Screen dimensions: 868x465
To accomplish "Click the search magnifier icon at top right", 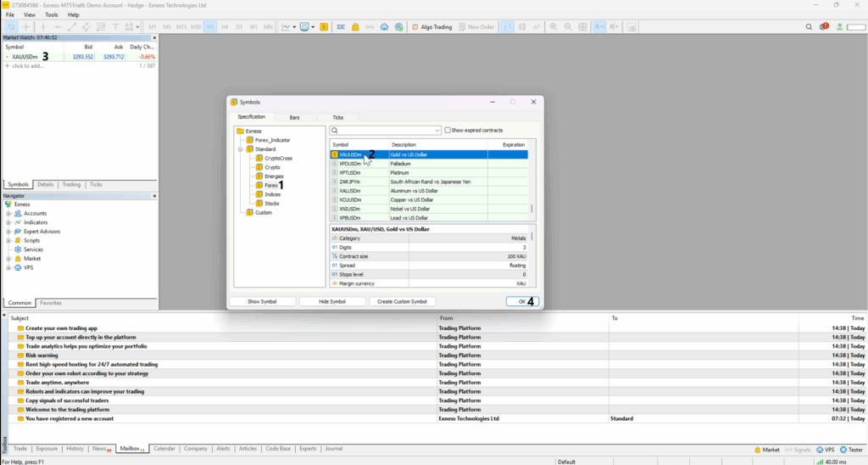I will point(810,27).
